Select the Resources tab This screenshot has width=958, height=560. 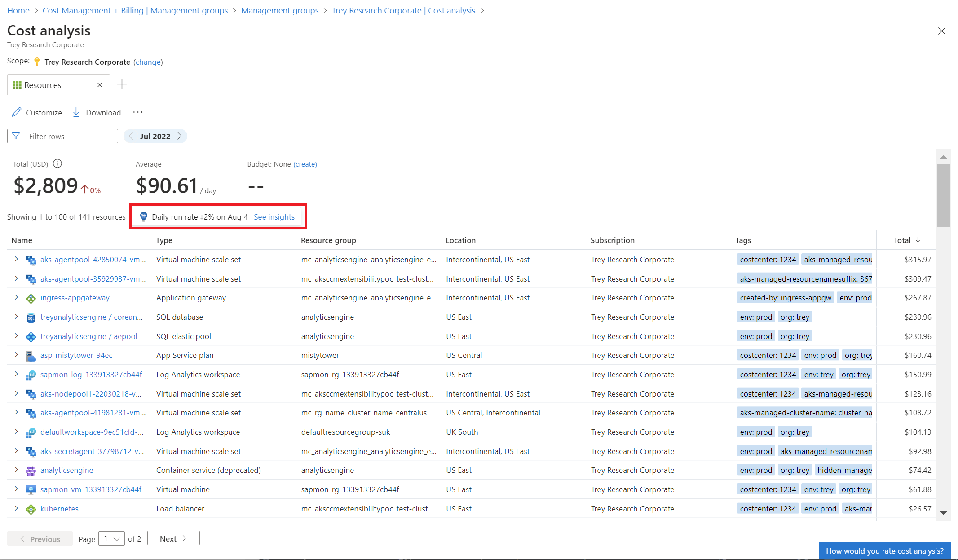43,85
